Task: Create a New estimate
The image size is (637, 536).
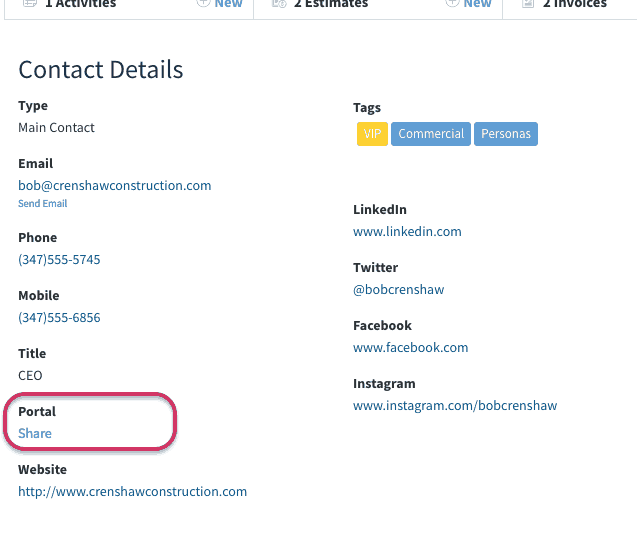Action: point(477,4)
